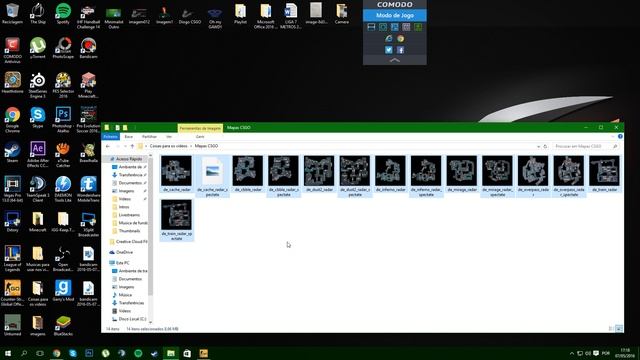Select the de_inferno_radar thumbnail
This screenshot has height=360, width=640.
point(391,173)
